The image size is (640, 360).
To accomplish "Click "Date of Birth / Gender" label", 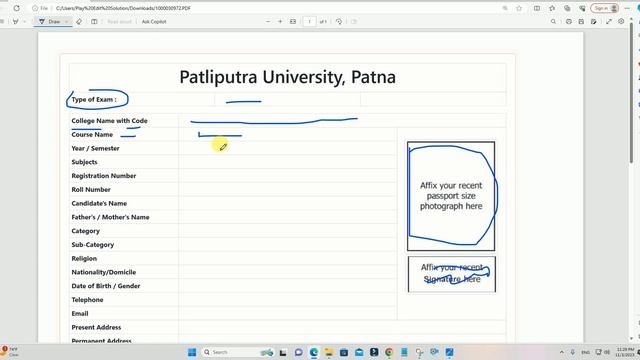I will click(x=106, y=286).
